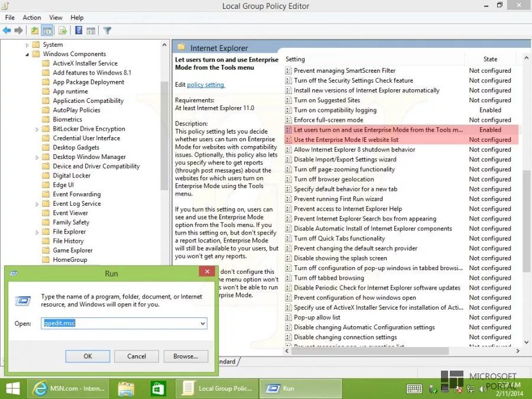Image resolution: width=532 pixels, height=399 pixels.
Task: Select 'Turn on Suggested Sites' setting
Action: (x=327, y=100)
